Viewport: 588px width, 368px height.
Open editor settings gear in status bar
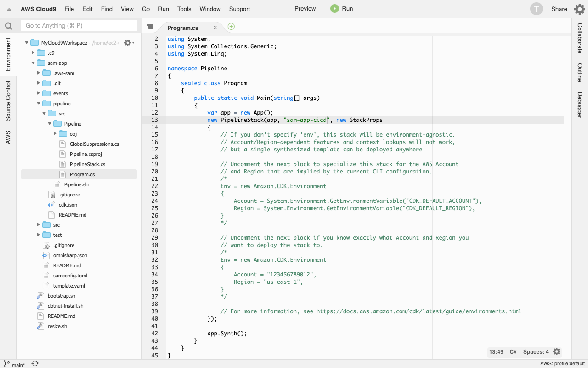point(557,351)
